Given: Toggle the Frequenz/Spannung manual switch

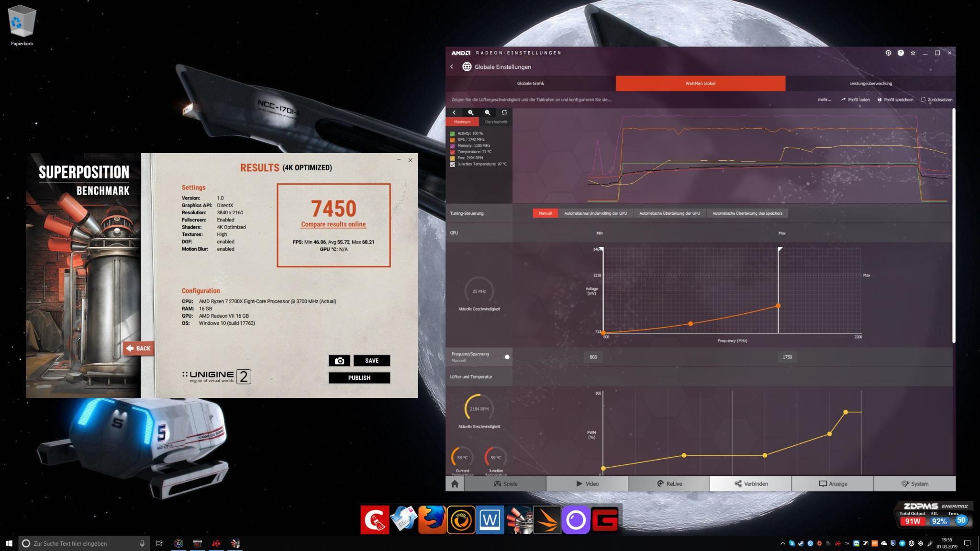Looking at the screenshot, I should click(507, 357).
